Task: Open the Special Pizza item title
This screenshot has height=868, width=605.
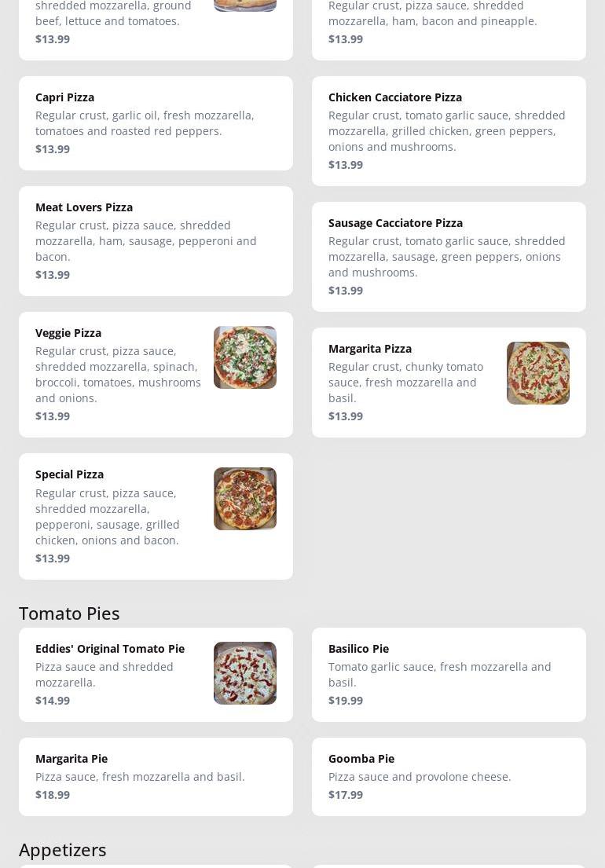Action: [x=69, y=474]
